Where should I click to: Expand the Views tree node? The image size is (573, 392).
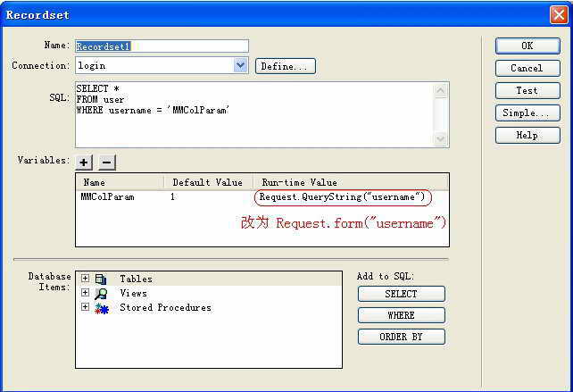tap(85, 293)
